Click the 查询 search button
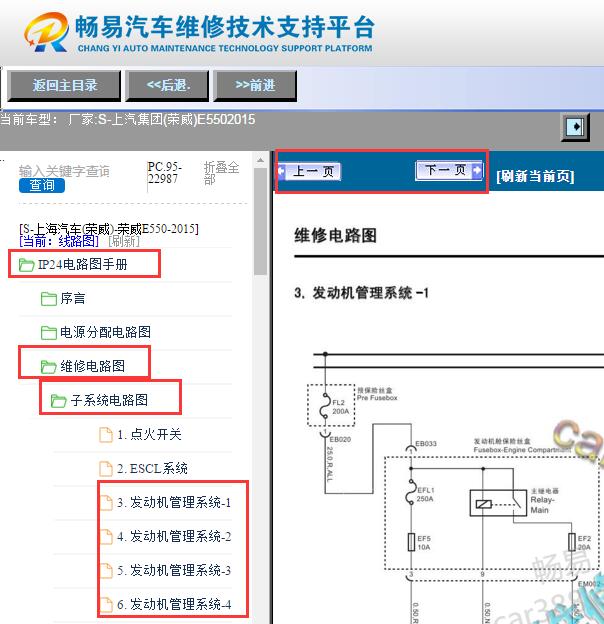The width and height of the screenshot is (604, 624). [x=42, y=185]
